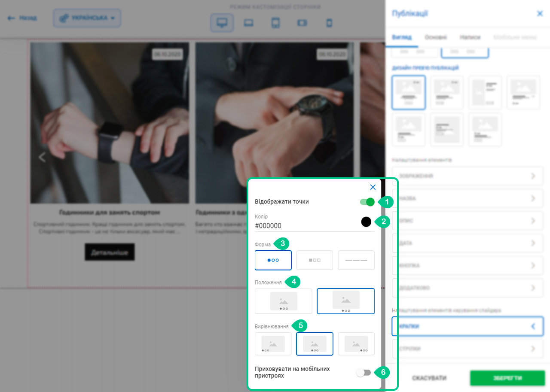Click the ЗБЕРЕГТИ save button

(507, 378)
